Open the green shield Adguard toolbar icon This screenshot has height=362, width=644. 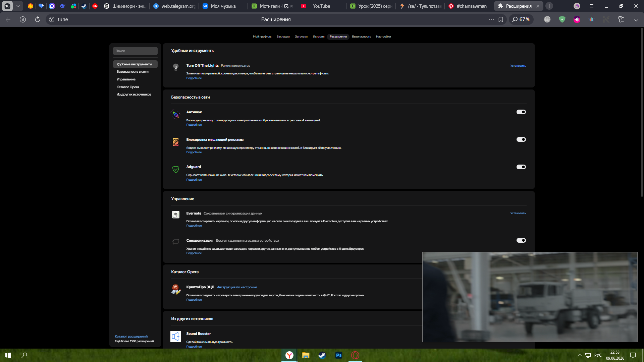pyautogui.click(x=562, y=19)
